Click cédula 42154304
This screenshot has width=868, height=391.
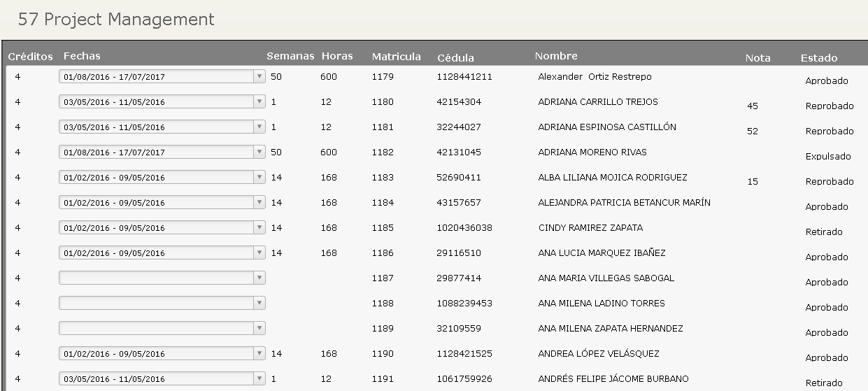pyautogui.click(x=459, y=101)
